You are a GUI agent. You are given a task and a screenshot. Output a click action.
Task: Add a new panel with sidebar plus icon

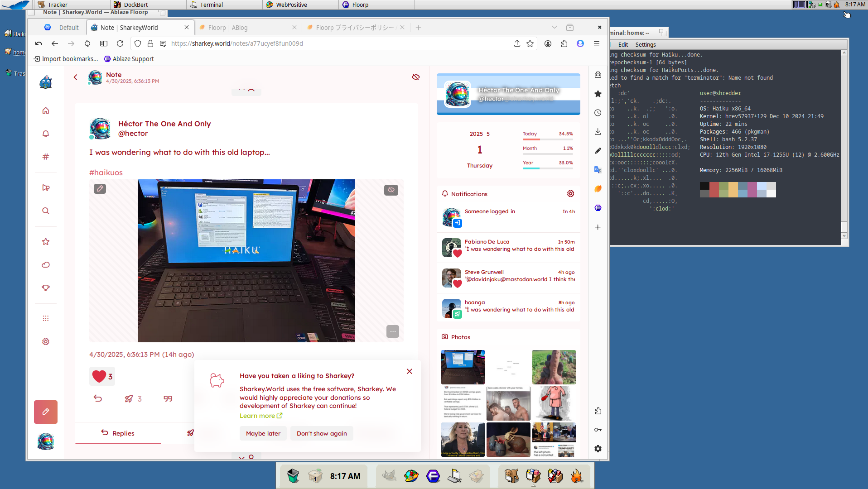(x=598, y=227)
